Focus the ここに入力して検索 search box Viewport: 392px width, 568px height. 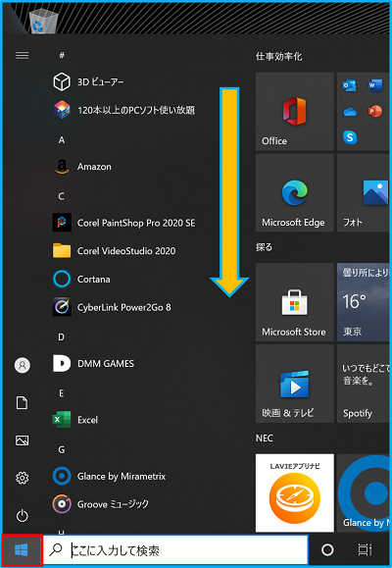point(175,550)
